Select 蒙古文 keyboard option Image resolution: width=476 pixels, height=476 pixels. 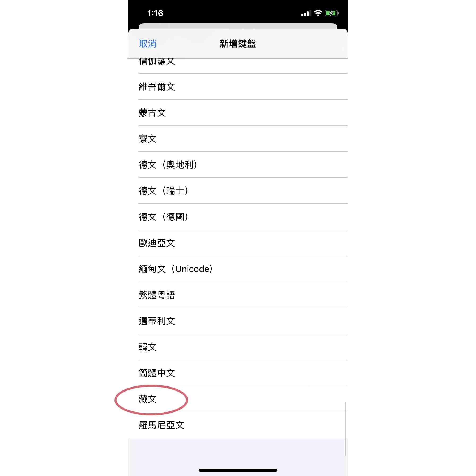(238, 113)
